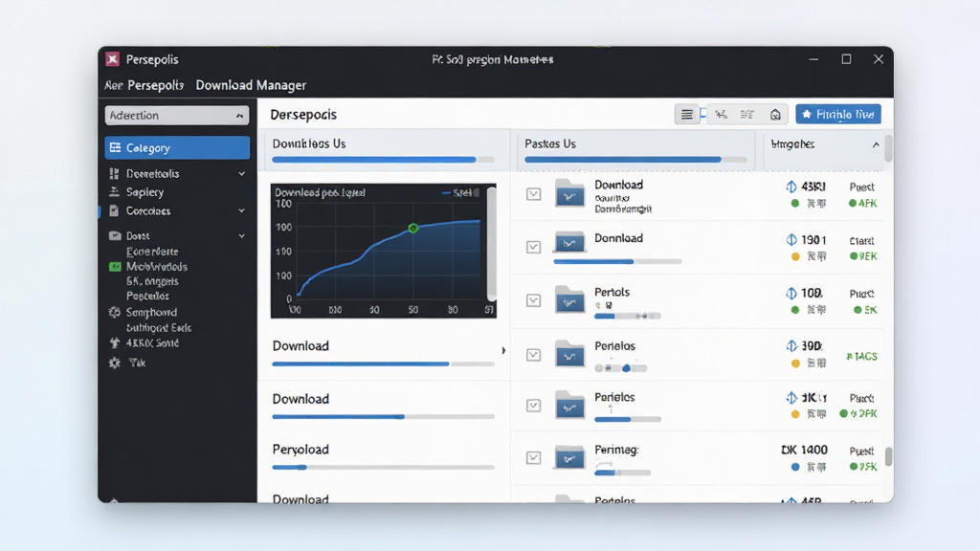Click the blue speed icon beside 43KJ
Viewport: 980px width, 551px height.
(x=791, y=187)
